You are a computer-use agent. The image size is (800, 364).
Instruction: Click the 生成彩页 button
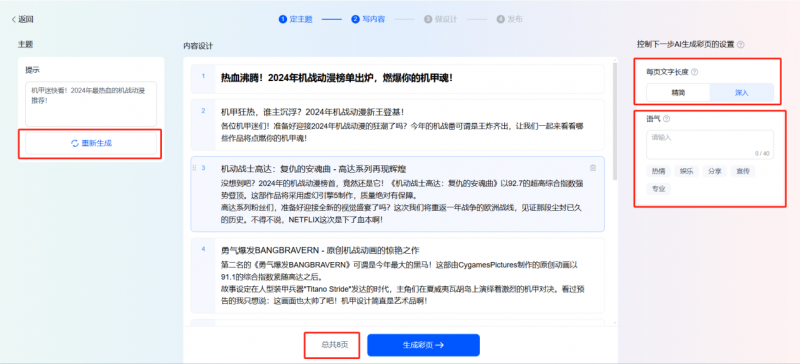point(423,345)
